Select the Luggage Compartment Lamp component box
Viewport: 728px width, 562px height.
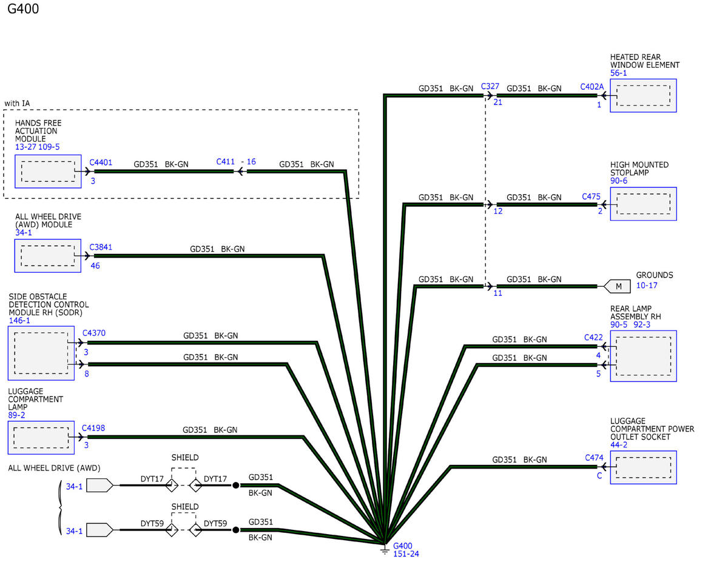pos(41,437)
